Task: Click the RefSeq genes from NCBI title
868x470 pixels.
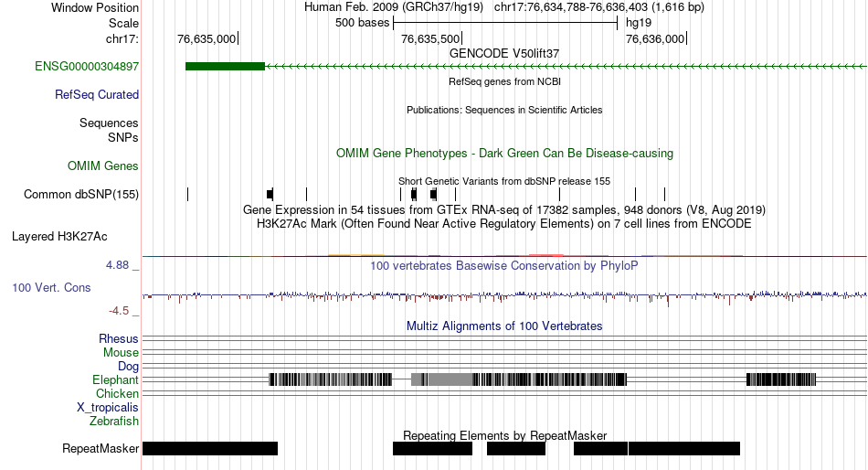Action: pos(504,81)
